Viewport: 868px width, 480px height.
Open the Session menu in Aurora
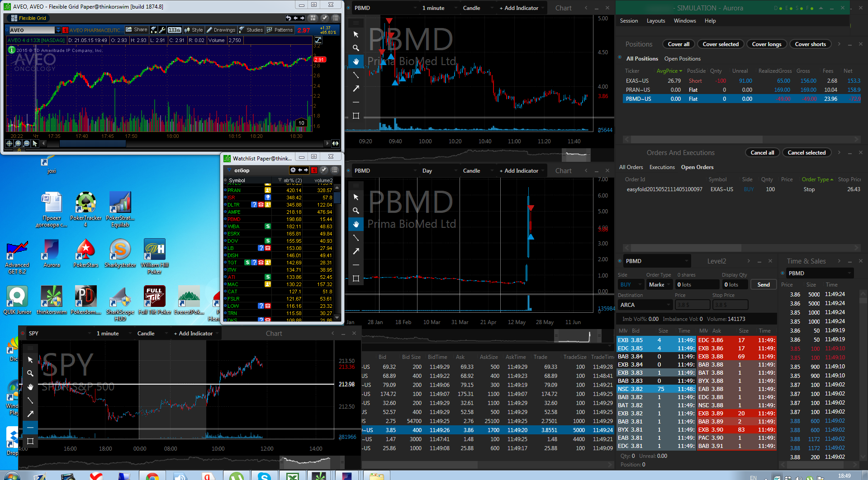(x=629, y=21)
